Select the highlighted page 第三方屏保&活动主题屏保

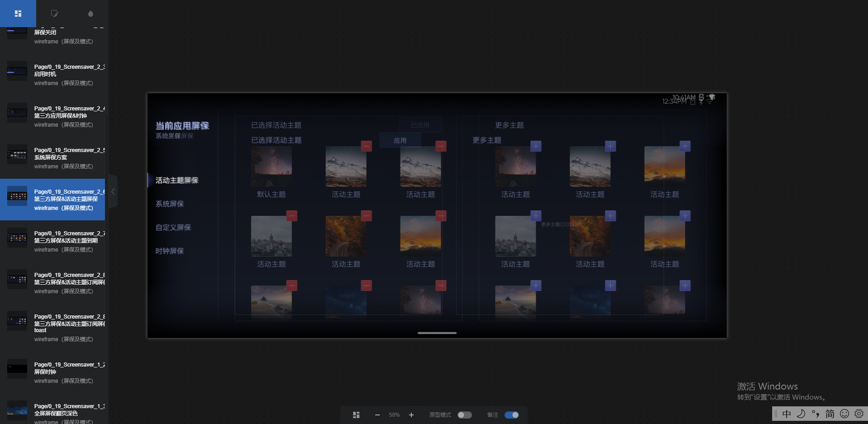[52, 200]
